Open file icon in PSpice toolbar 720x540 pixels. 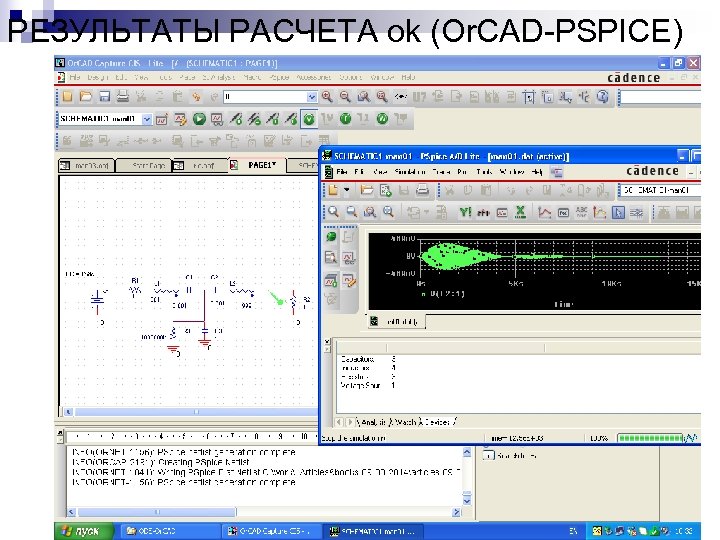pyautogui.click(x=366, y=190)
